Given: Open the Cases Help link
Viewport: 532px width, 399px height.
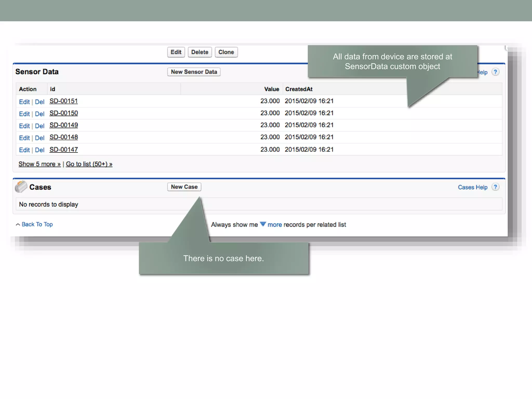Looking at the screenshot, I should tap(473, 187).
